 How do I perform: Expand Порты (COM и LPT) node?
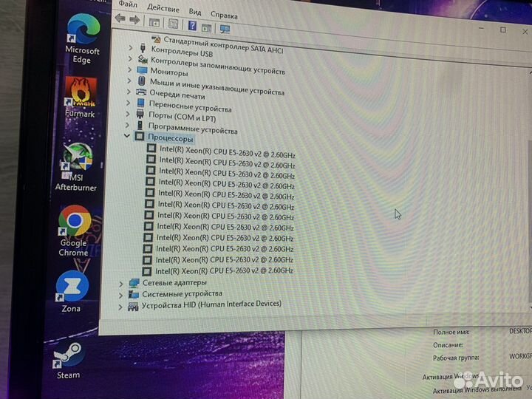point(128,114)
